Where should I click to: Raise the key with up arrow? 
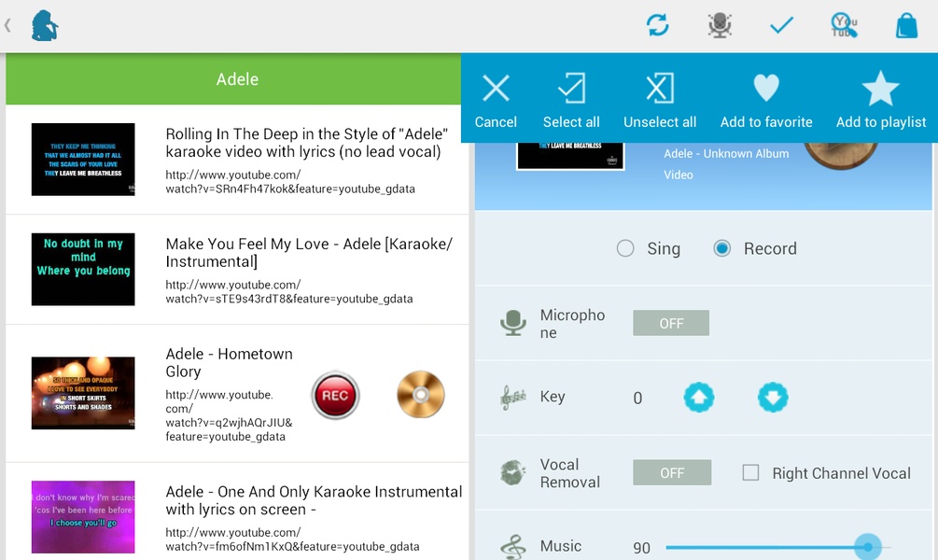coord(699,398)
